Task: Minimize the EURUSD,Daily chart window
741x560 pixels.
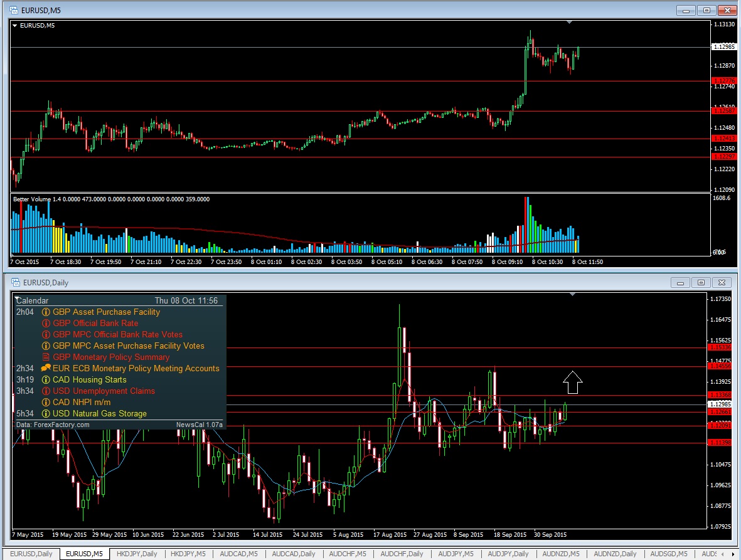Action: 680,282
